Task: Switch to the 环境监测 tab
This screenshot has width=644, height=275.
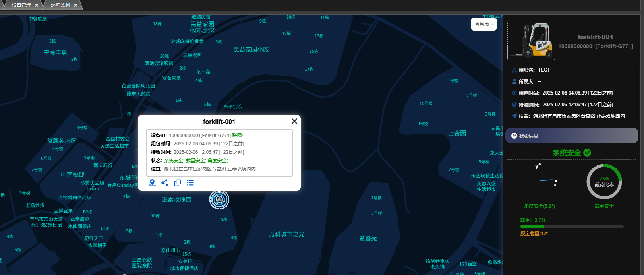Action: click(60, 5)
